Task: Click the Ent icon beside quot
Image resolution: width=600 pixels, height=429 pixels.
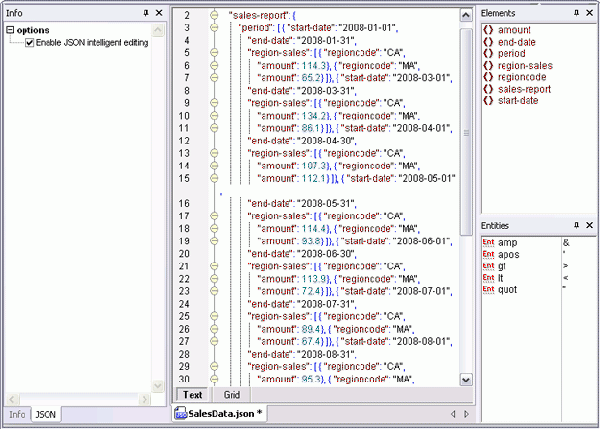Action: [488, 289]
